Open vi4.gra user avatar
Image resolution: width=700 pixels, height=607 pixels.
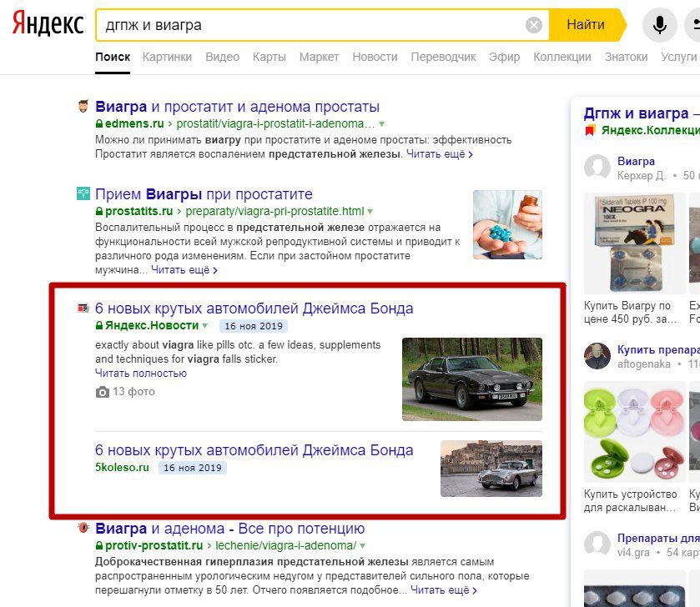pyautogui.click(x=597, y=544)
